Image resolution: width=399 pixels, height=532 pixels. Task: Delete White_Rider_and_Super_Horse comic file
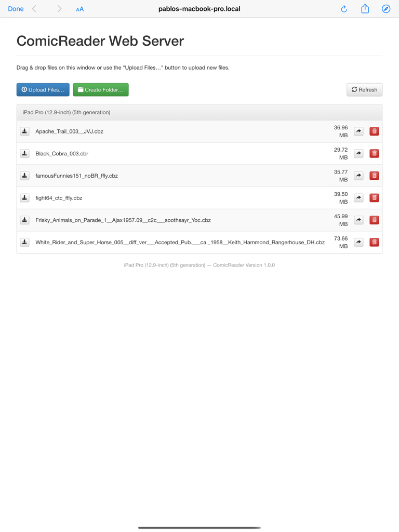[374, 242]
